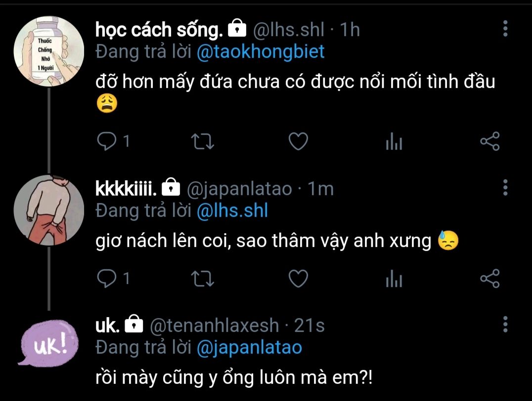Open more options for @japanlatao tweet
Image resolution: width=532 pixels, height=401 pixels.
pos(505,188)
